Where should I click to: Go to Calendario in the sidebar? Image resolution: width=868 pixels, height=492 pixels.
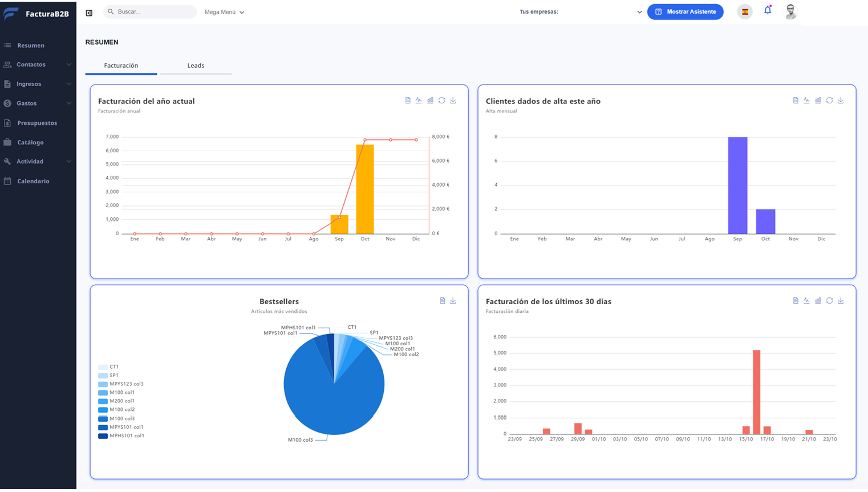[x=33, y=181]
